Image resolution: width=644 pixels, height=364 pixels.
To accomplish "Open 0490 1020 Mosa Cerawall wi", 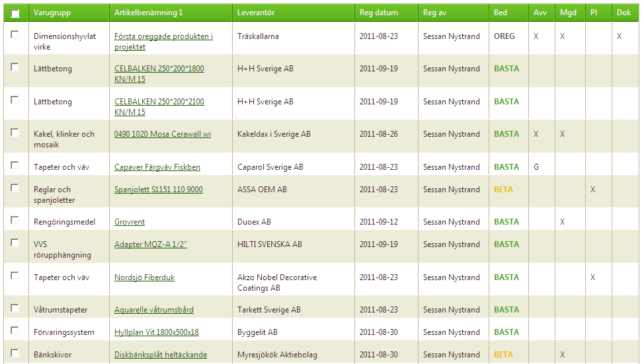I will coord(162,134).
